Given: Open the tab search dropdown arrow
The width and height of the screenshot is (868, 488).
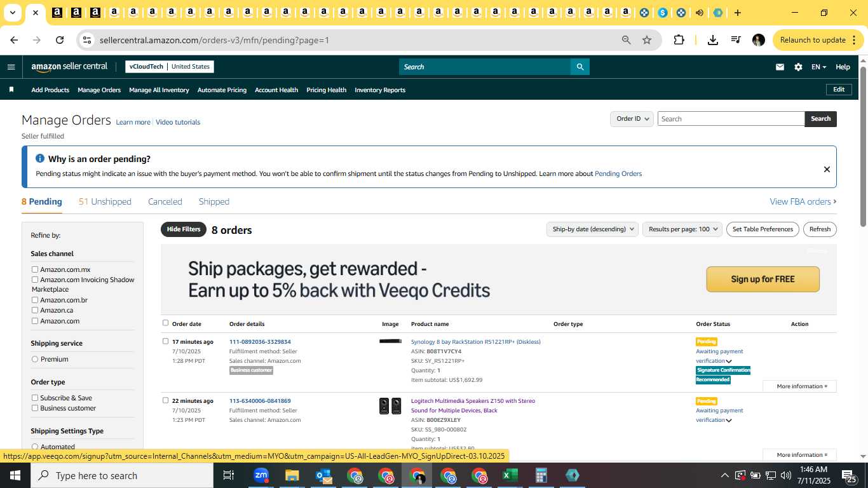Looking at the screenshot, I should point(12,13).
